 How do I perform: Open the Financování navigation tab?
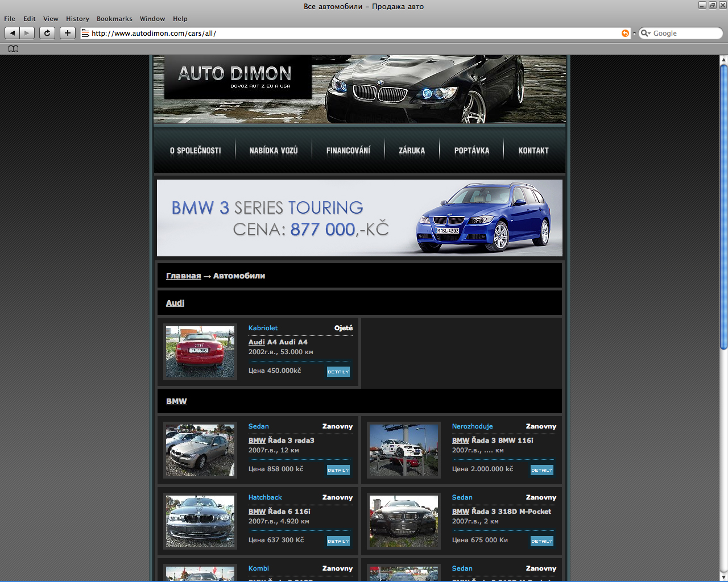coord(348,151)
